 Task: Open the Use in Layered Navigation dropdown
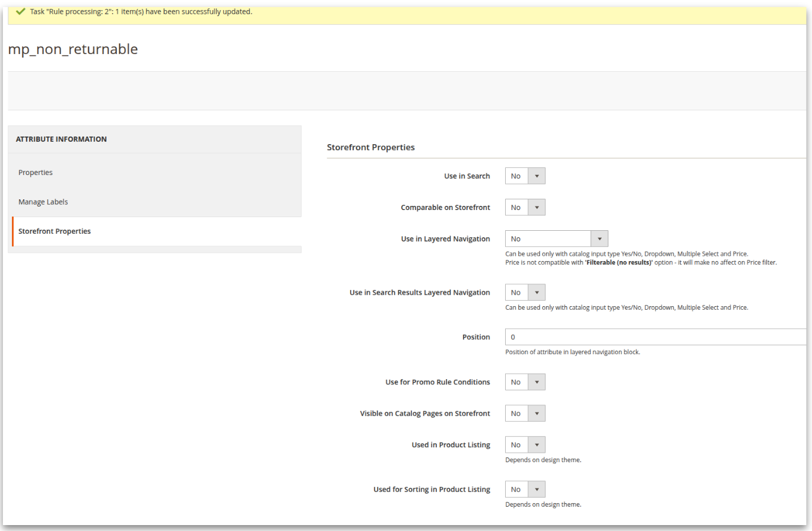coord(556,239)
